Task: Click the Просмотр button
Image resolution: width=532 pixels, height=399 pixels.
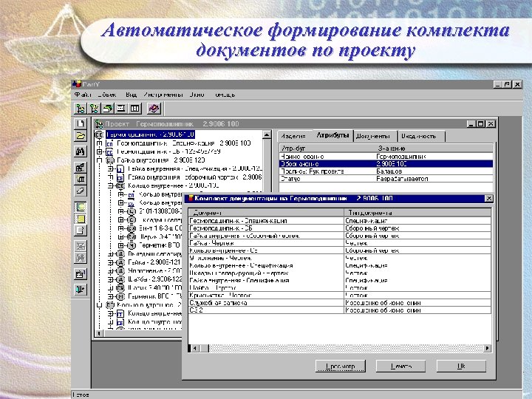Action: click(x=341, y=366)
